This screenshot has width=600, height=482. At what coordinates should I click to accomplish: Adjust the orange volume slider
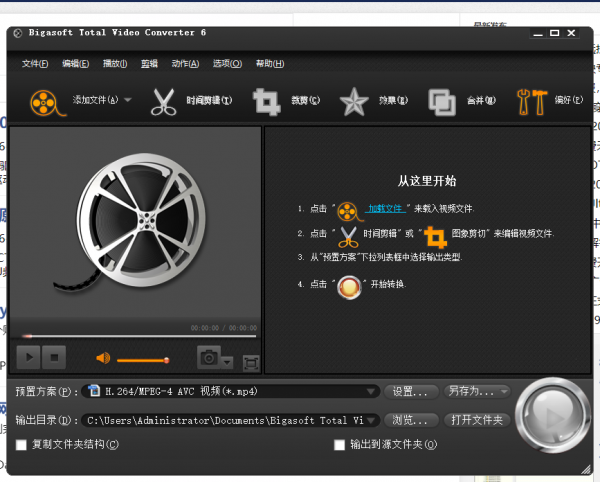click(142, 359)
